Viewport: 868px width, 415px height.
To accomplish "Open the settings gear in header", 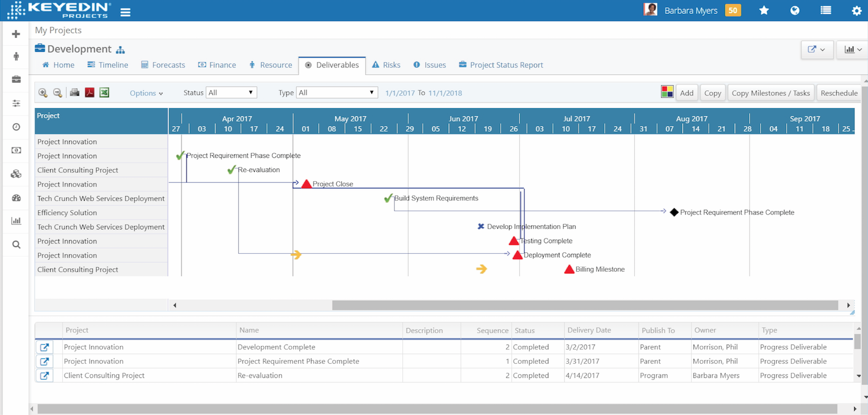I will tap(856, 11).
